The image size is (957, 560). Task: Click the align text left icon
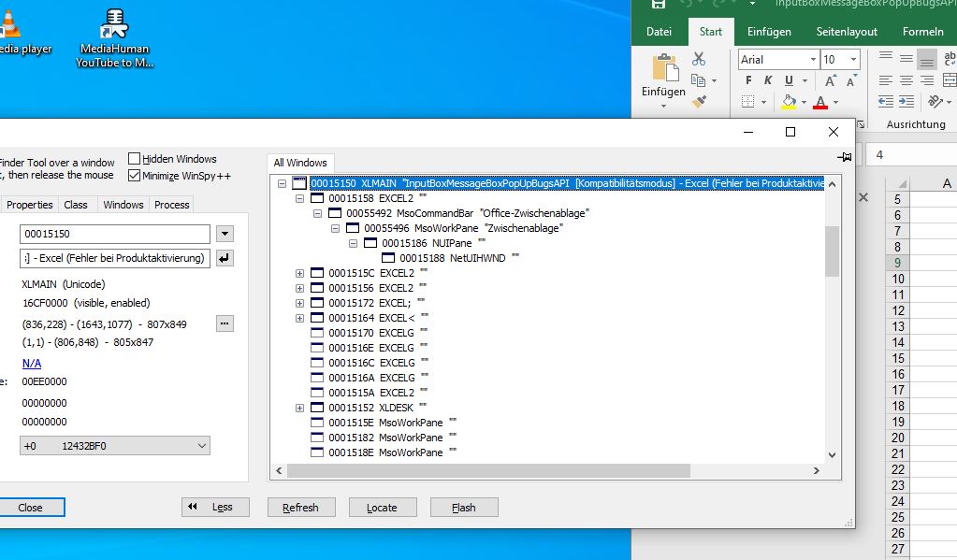click(886, 79)
